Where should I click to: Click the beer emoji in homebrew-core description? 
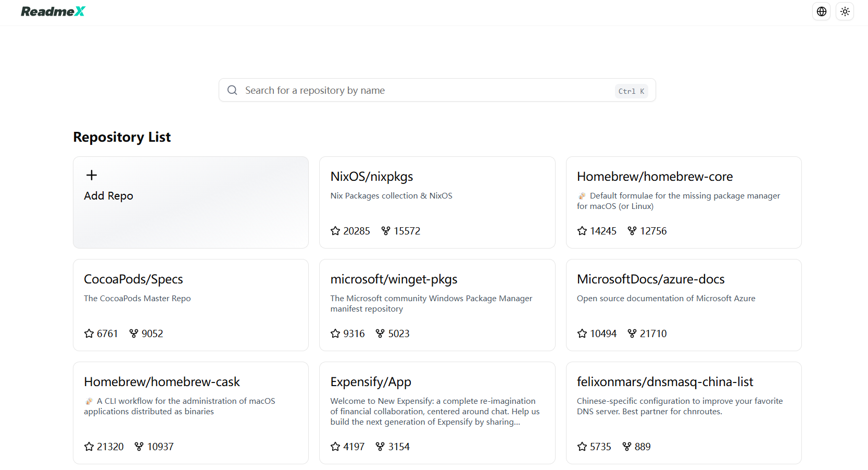coord(582,196)
